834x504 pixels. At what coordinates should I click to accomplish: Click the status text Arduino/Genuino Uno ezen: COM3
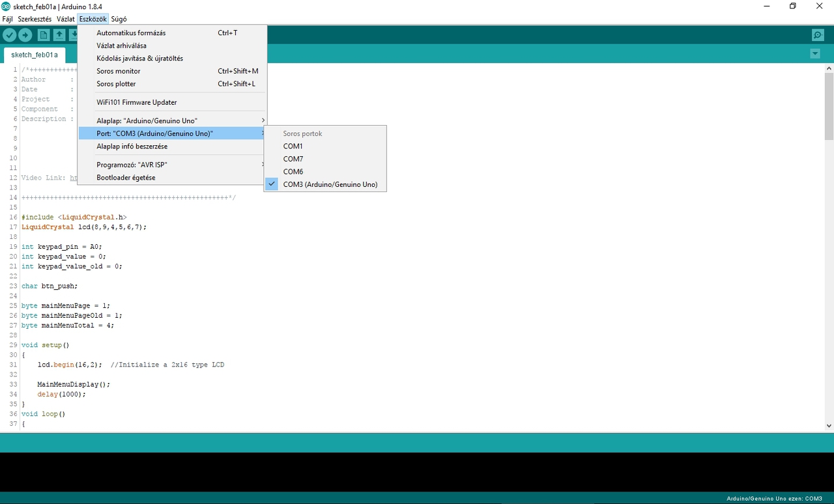click(774, 499)
